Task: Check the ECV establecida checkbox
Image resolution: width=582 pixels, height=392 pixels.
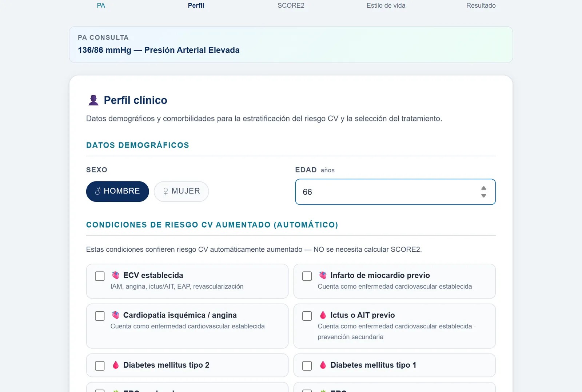Action: tap(100, 276)
